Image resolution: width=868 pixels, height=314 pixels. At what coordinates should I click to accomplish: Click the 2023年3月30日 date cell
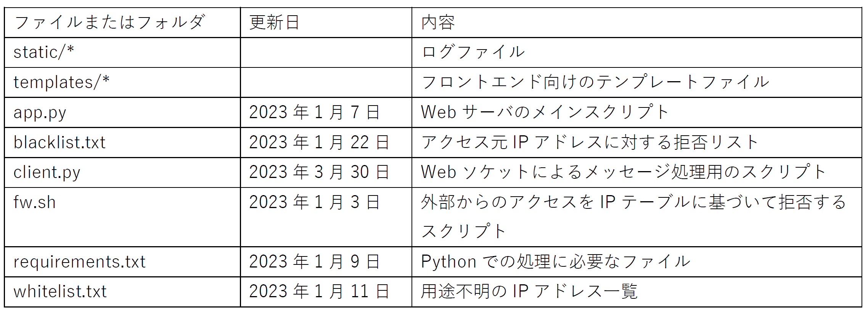click(x=319, y=172)
